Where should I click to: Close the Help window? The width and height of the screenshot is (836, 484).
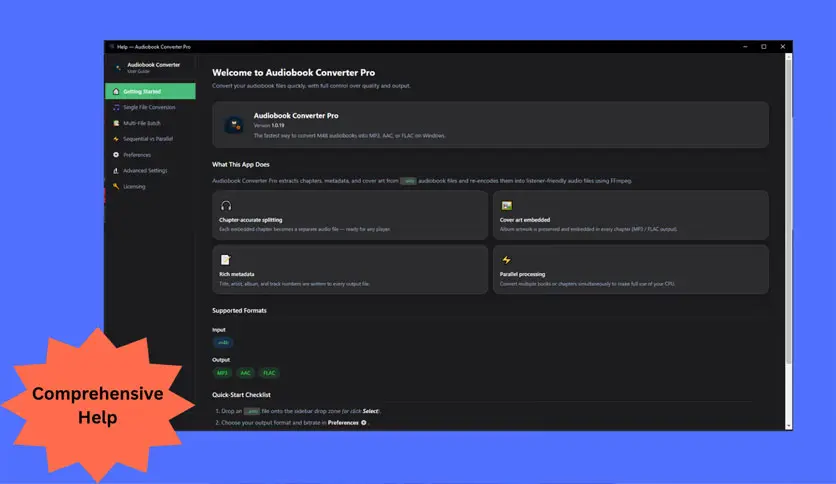click(x=783, y=46)
